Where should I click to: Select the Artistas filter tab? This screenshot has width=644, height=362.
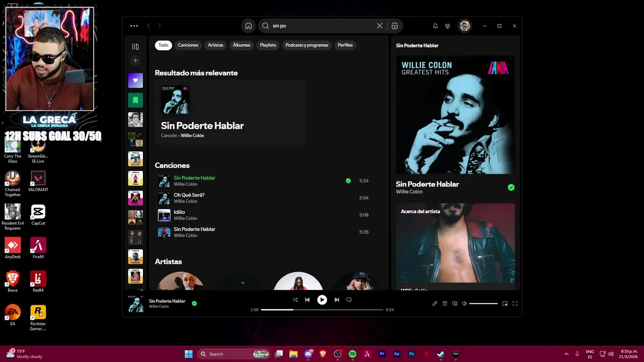pyautogui.click(x=215, y=45)
